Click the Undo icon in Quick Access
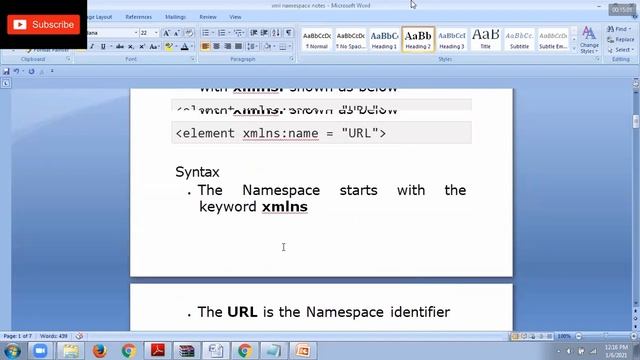The width and height of the screenshot is (640, 360). pyautogui.click(x=16, y=71)
